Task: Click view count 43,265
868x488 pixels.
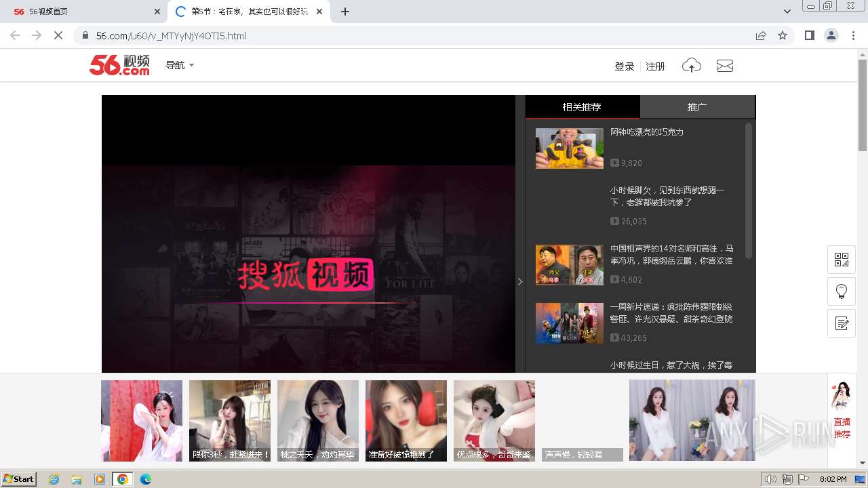Action: [x=634, y=338]
